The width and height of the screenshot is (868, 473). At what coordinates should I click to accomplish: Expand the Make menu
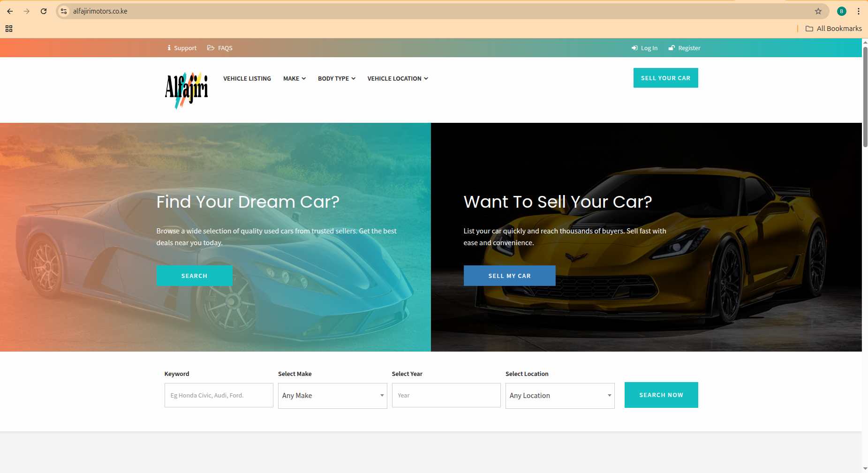pyautogui.click(x=294, y=78)
